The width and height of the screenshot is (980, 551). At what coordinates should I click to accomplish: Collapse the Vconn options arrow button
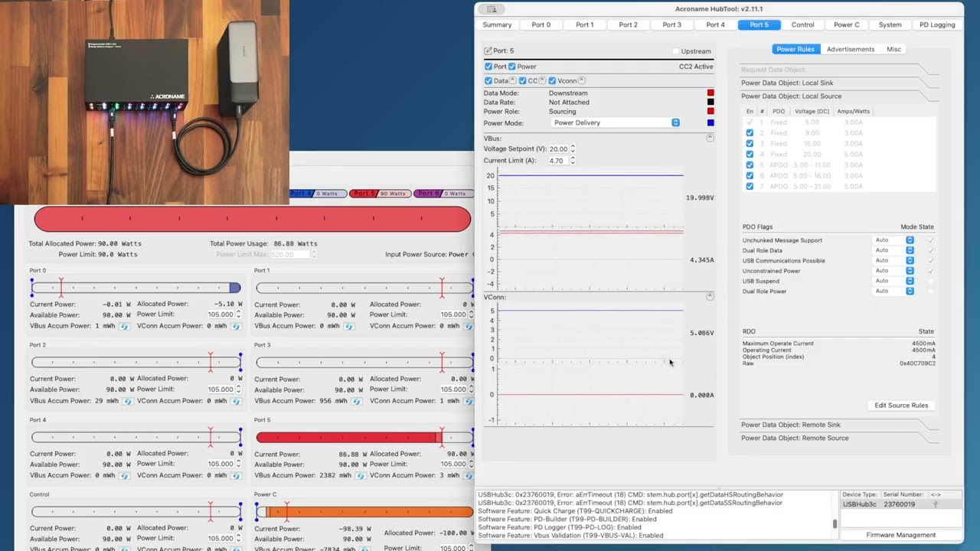tap(582, 80)
